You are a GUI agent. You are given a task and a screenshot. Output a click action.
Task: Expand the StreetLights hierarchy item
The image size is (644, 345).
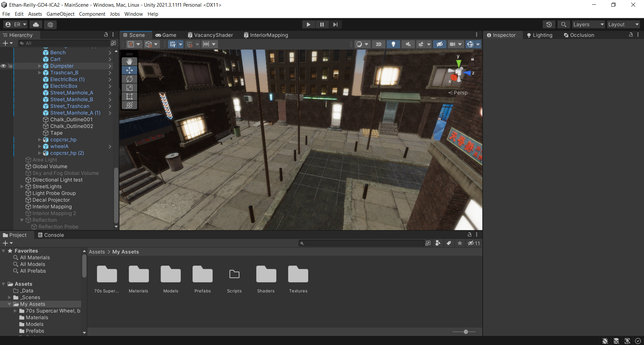coord(22,187)
